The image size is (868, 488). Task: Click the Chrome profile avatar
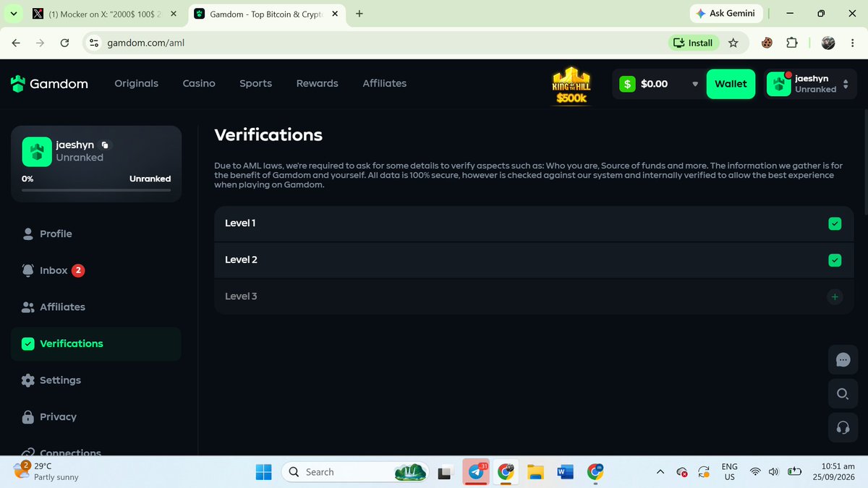(x=828, y=43)
